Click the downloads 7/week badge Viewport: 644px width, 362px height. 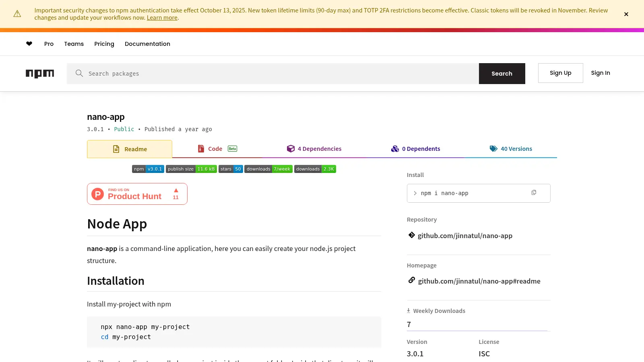point(268,169)
